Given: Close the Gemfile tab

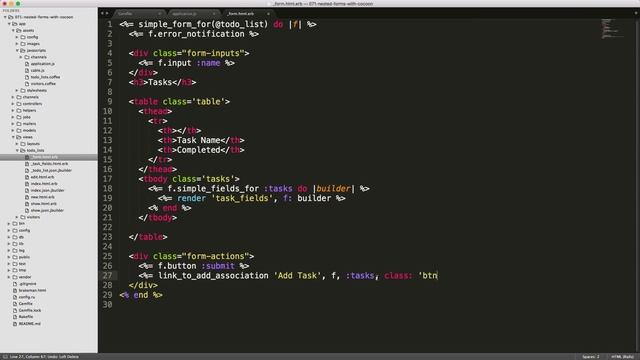Looking at the screenshot, I should coord(160,14).
